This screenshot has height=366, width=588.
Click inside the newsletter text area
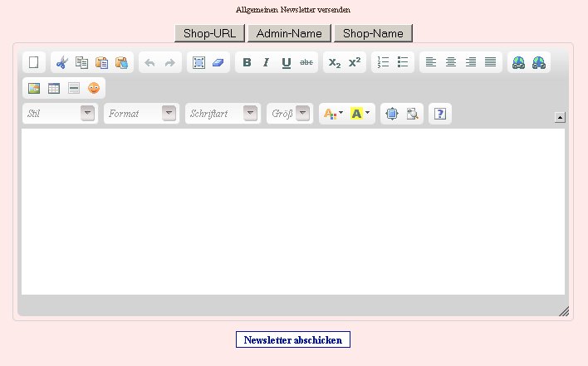293,212
